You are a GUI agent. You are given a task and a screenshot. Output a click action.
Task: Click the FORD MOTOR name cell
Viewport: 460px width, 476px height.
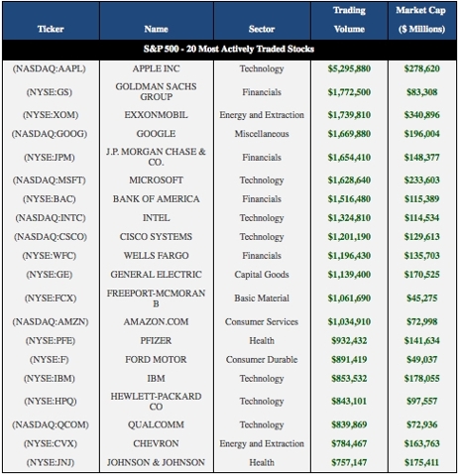pyautogui.click(x=156, y=359)
